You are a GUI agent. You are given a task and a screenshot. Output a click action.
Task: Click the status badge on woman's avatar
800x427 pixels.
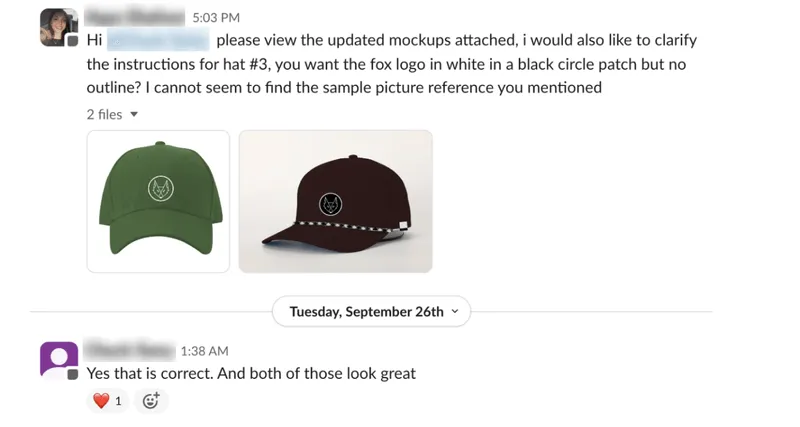pos(73,41)
